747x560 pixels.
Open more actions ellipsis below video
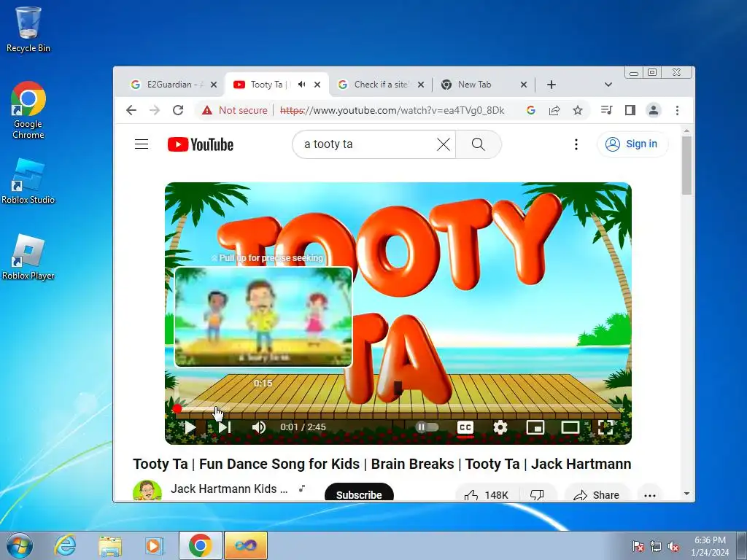click(x=650, y=495)
